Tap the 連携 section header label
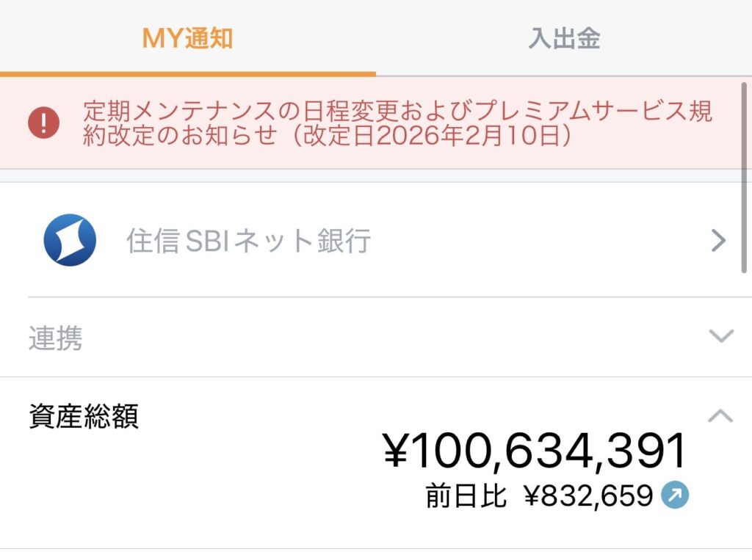752x560 pixels. pyautogui.click(x=56, y=338)
